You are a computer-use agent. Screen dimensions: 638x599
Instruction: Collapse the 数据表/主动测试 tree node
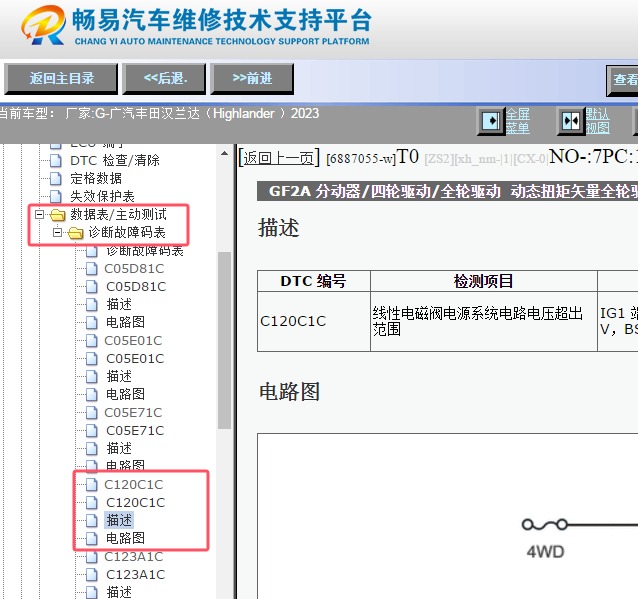(x=39, y=214)
